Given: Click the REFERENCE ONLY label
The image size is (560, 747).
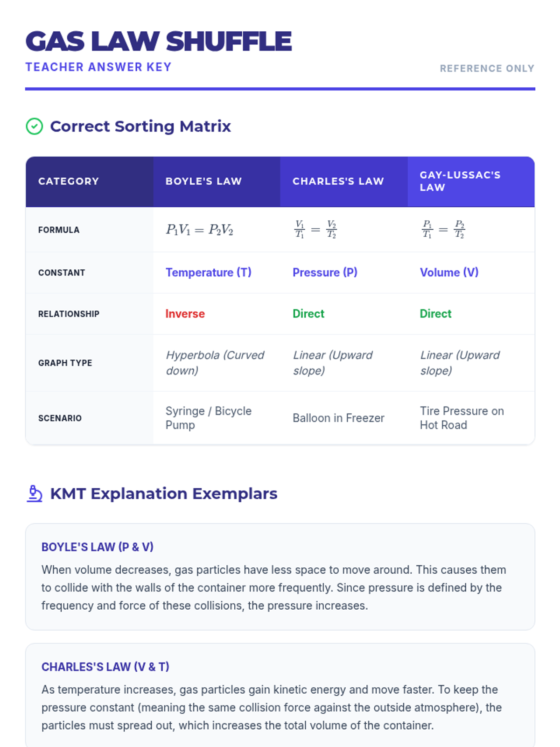Looking at the screenshot, I should click(x=487, y=69).
